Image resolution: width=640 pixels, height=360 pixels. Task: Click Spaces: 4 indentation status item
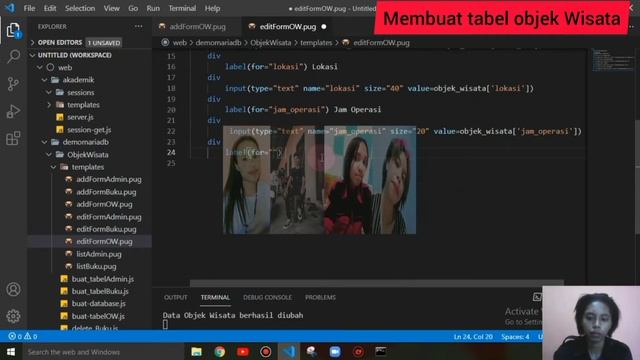515,337
